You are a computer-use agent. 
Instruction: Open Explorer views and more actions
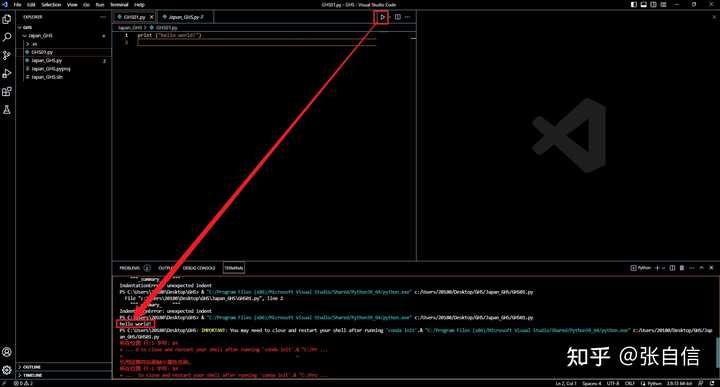coord(102,17)
